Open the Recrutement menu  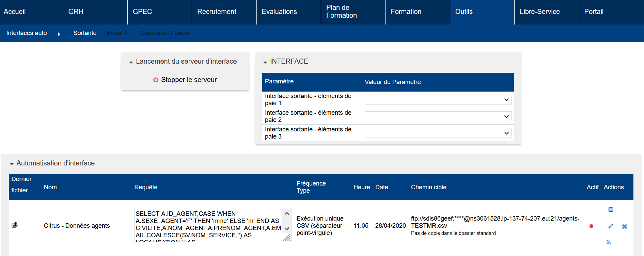[217, 12]
